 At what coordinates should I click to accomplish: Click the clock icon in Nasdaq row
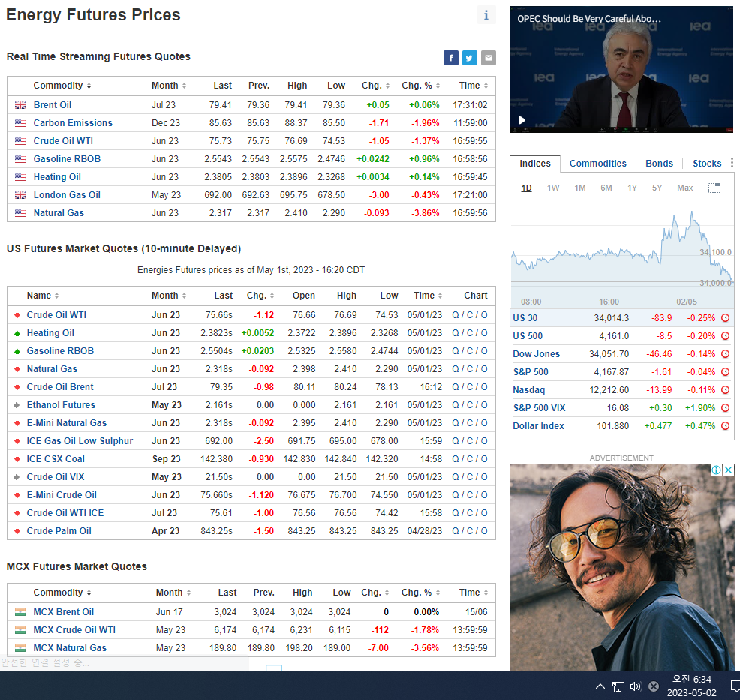tap(726, 390)
